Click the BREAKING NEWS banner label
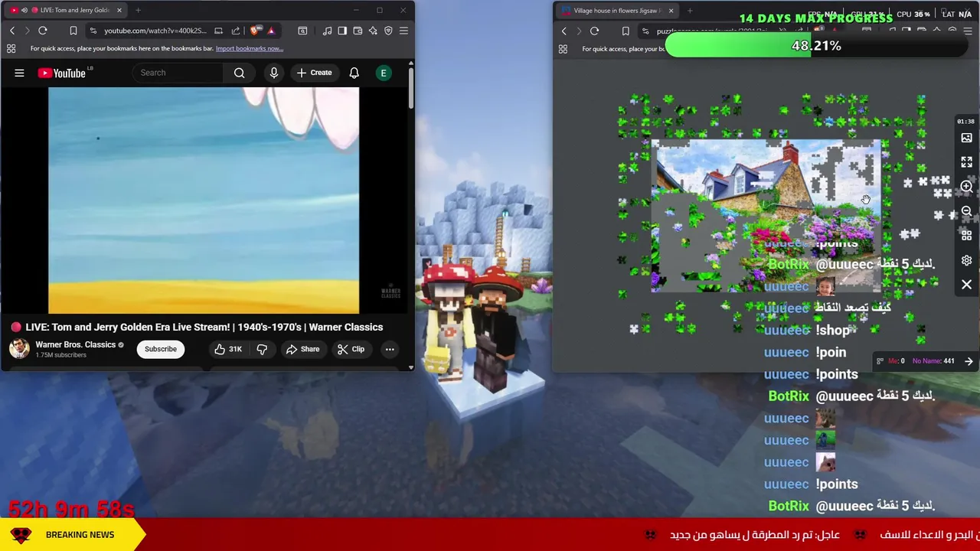The width and height of the screenshot is (980, 551). pos(80,535)
